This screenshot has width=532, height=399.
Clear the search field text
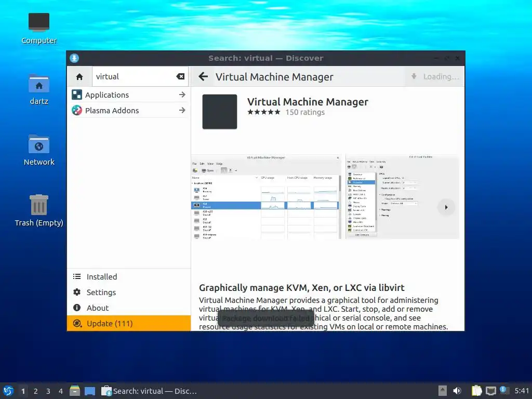tap(180, 77)
